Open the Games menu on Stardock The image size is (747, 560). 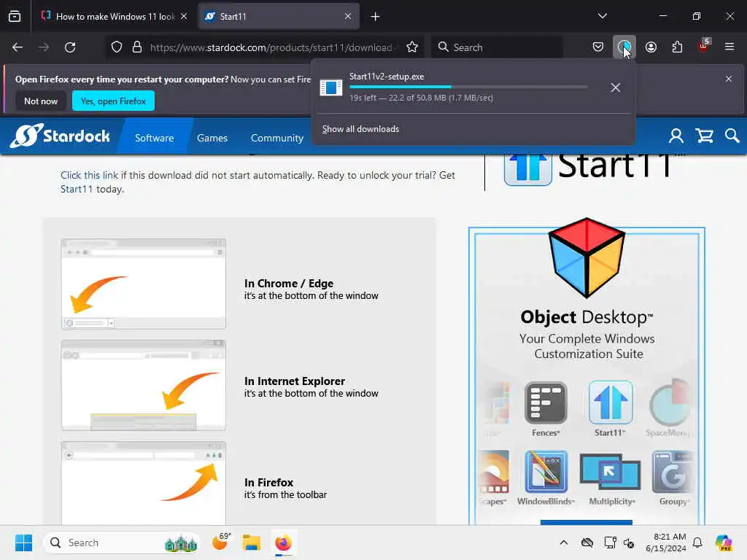point(212,138)
